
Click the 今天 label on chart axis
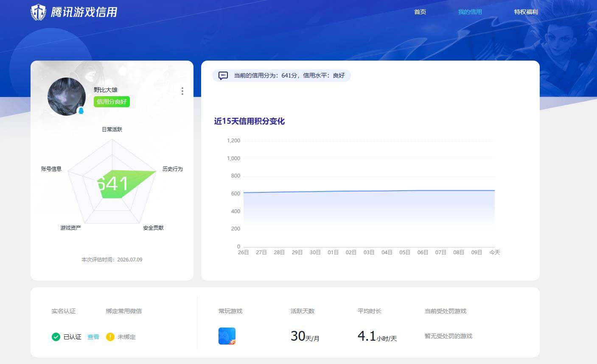495,252
